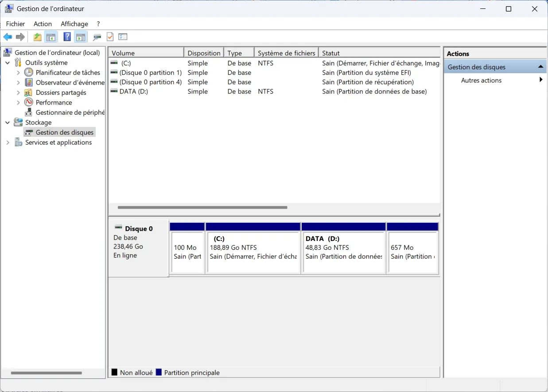The image size is (548, 392).
Task: Expand Observateur d'événements node
Action: (18, 82)
